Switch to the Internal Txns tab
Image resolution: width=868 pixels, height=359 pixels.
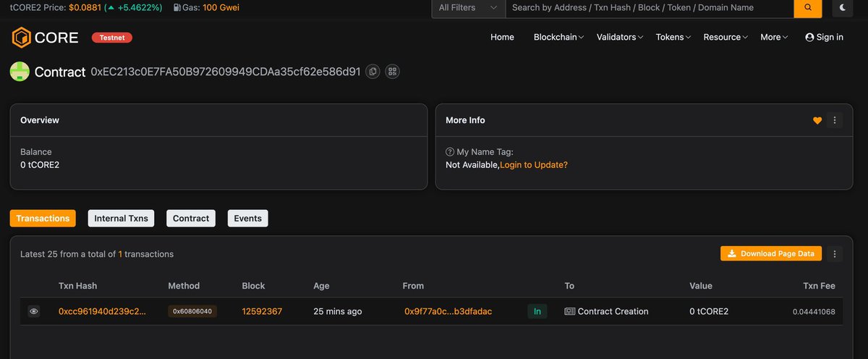(122, 218)
